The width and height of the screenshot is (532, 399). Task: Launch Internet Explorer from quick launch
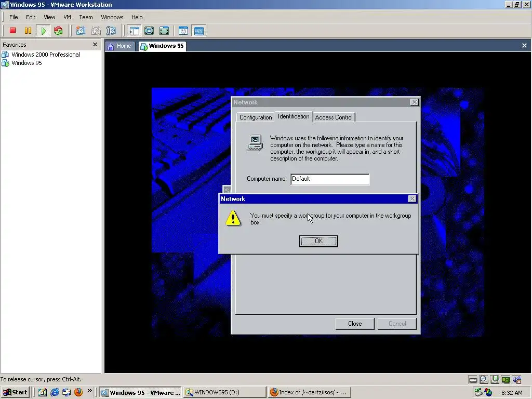54,392
